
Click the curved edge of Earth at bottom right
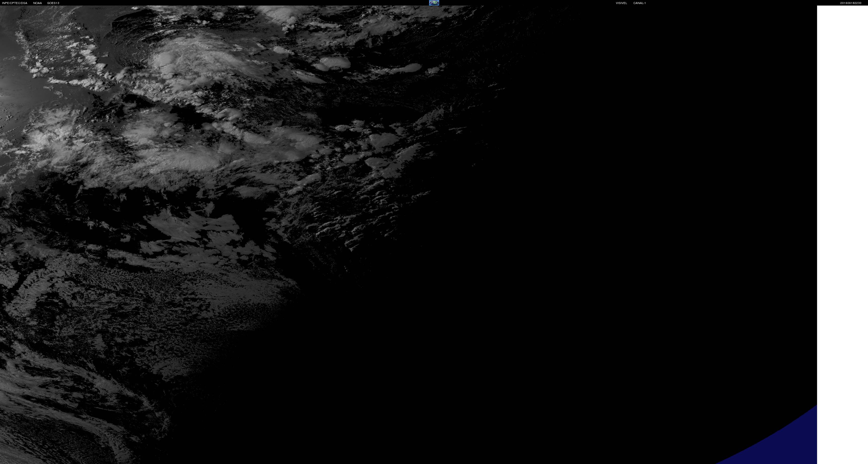(768, 437)
